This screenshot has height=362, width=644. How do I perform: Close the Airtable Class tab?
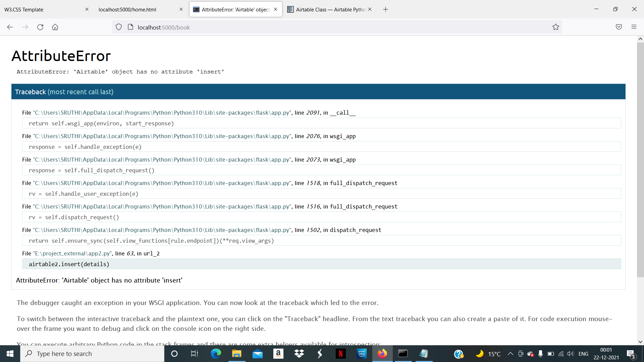click(x=370, y=9)
